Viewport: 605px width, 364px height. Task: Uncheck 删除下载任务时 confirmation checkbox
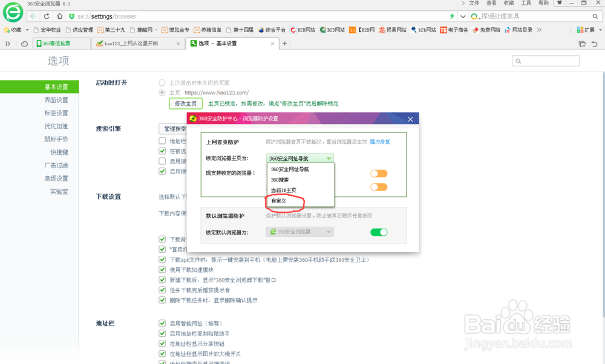click(162, 300)
